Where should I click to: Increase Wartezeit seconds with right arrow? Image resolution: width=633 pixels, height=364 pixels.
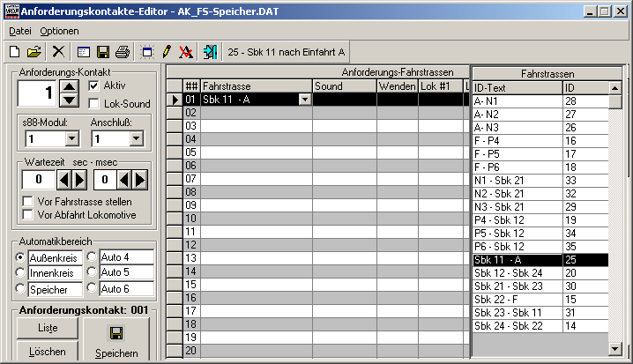(x=79, y=180)
